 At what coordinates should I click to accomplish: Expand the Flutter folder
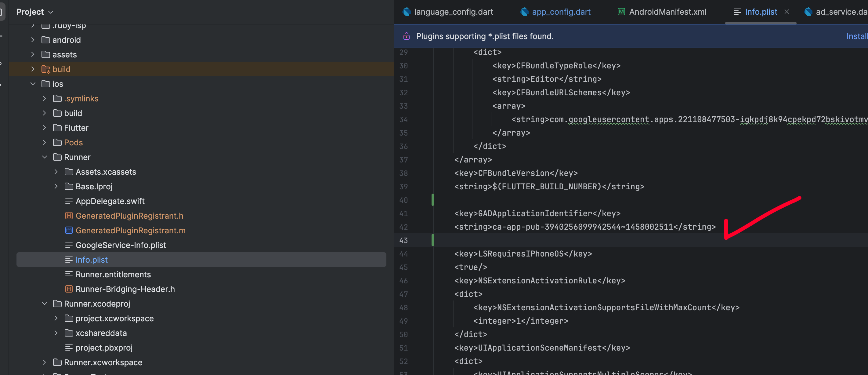(44, 128)
